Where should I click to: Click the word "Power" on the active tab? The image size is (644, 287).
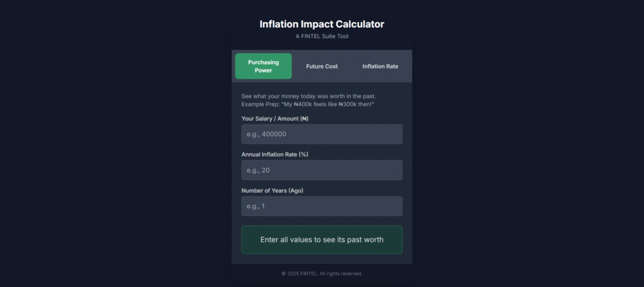263,70
